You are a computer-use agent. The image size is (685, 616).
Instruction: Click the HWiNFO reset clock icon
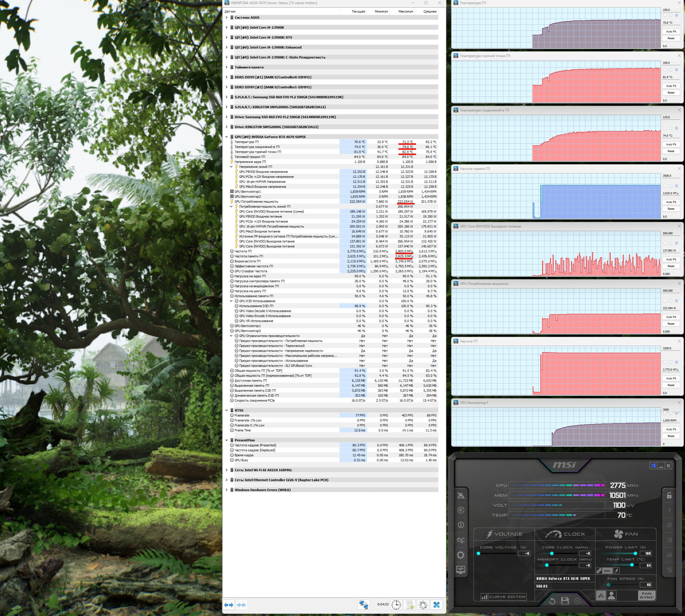coord(396,604)
